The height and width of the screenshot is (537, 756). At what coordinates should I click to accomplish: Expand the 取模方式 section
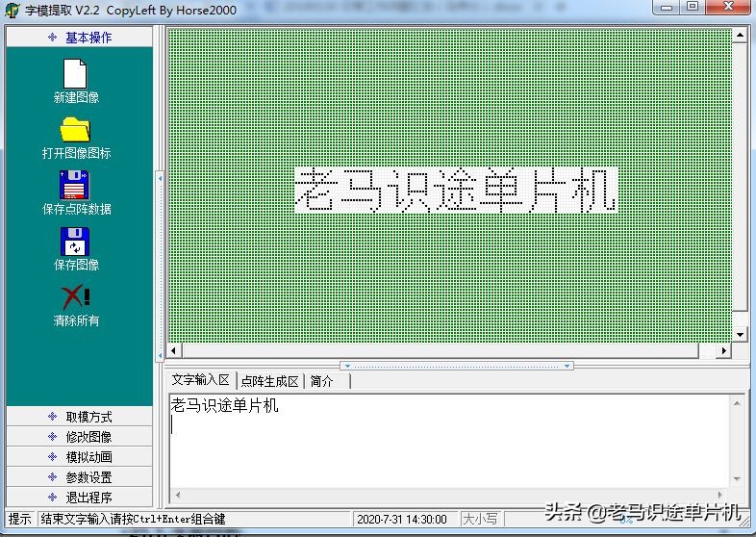(79, 417)
